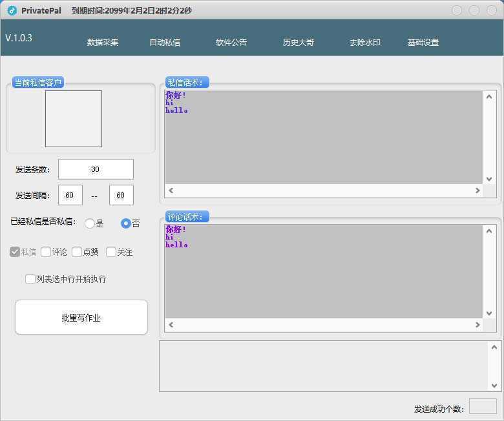Click the PrivatePal app logo icon

pyautogui.click(x=12, y=10)
